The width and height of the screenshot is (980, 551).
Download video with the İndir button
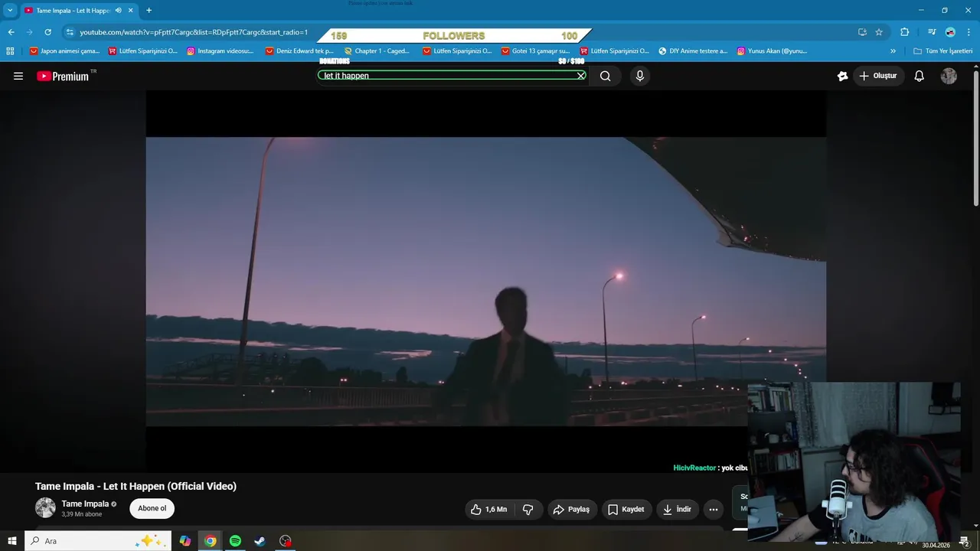[677, 509]
